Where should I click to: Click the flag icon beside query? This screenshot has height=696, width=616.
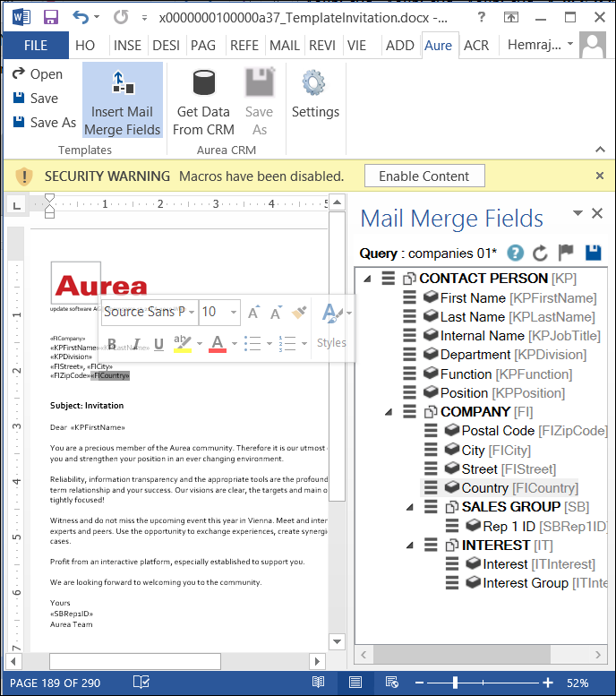point(566,253)
